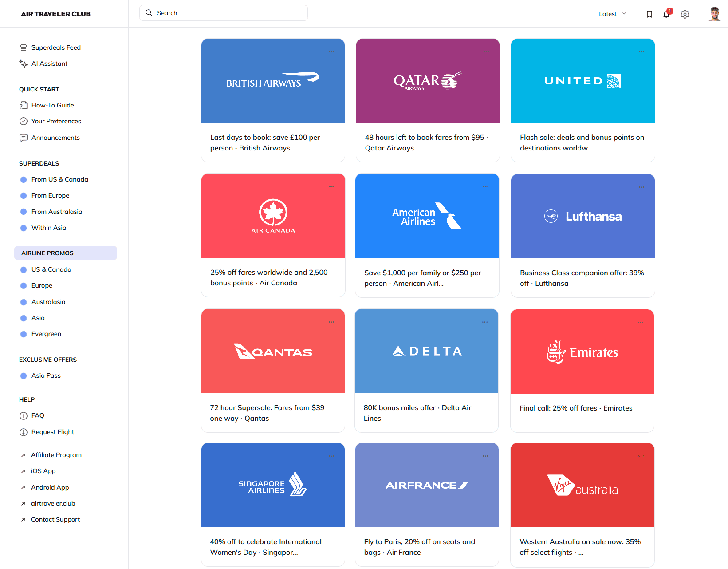Select the From Europe blue dot
This screenshot has height=569, width=728.
(24, 196)
